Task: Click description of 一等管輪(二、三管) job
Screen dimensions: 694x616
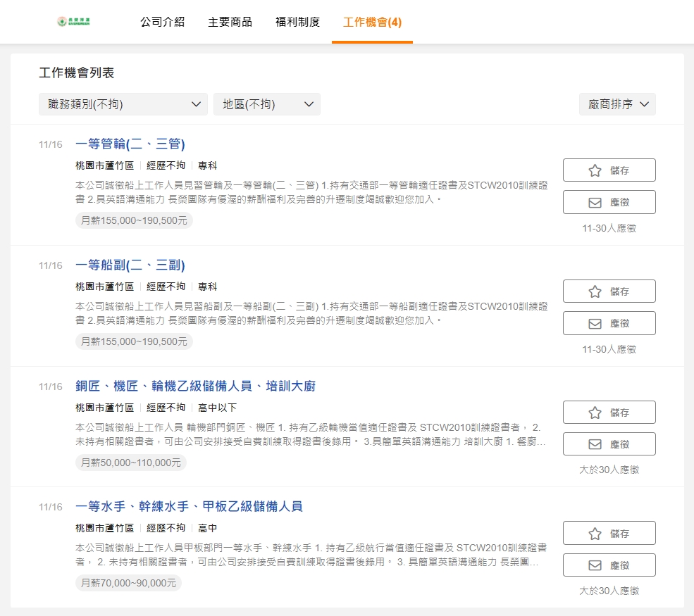Action: 311,192
